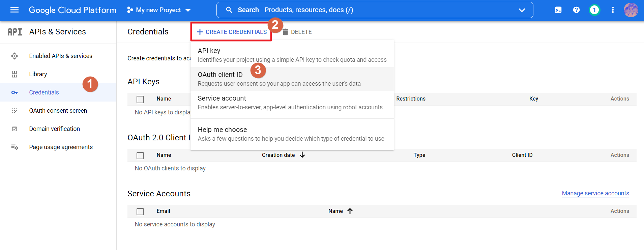Open the My new Proyect project selector
This screenshot has height=250, width=644.
(159, 10)
